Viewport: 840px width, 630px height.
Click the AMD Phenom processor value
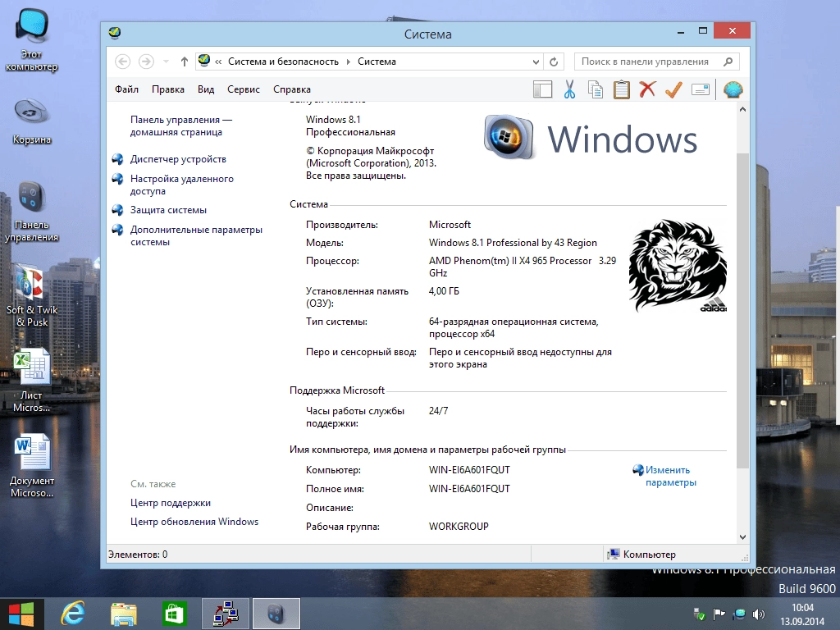click(x=523, y=267)
